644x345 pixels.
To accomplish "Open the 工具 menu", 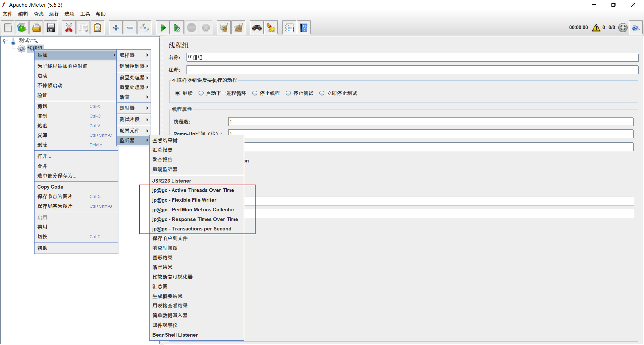I will pyautogui.click(x=85, y=14).
